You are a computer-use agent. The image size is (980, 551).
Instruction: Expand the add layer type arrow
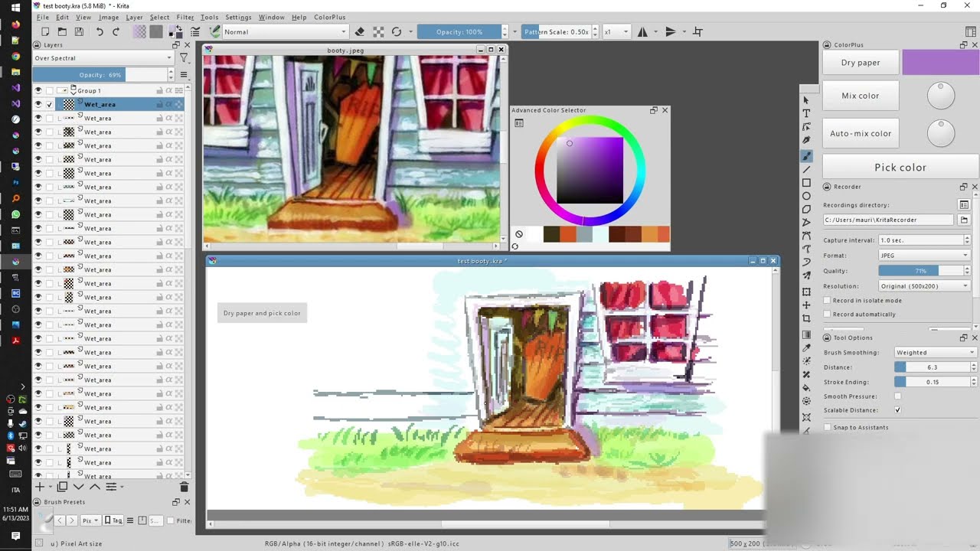[51, 487]
